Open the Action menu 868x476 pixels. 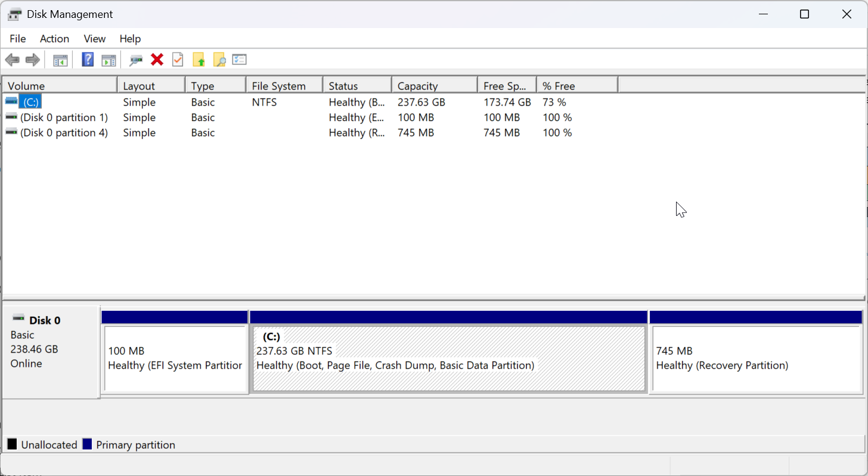point(54,39)
